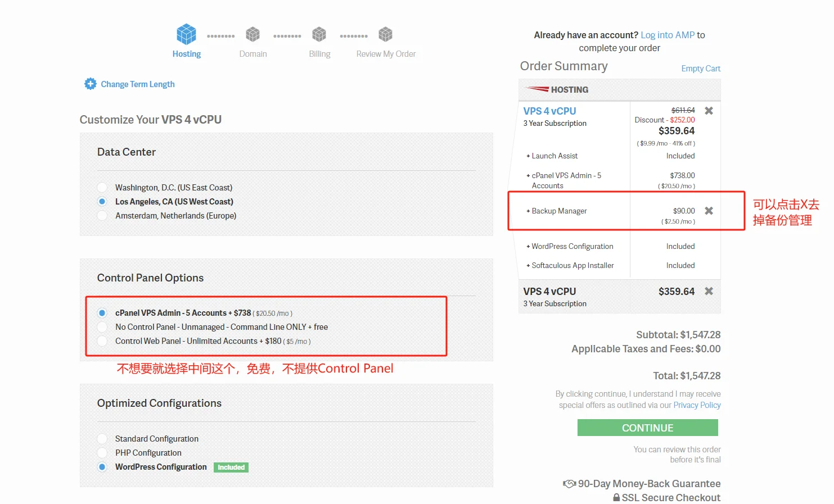
Task: Click the 90-Day Money-Back Guarantee text
Action: tap(649, 484)
